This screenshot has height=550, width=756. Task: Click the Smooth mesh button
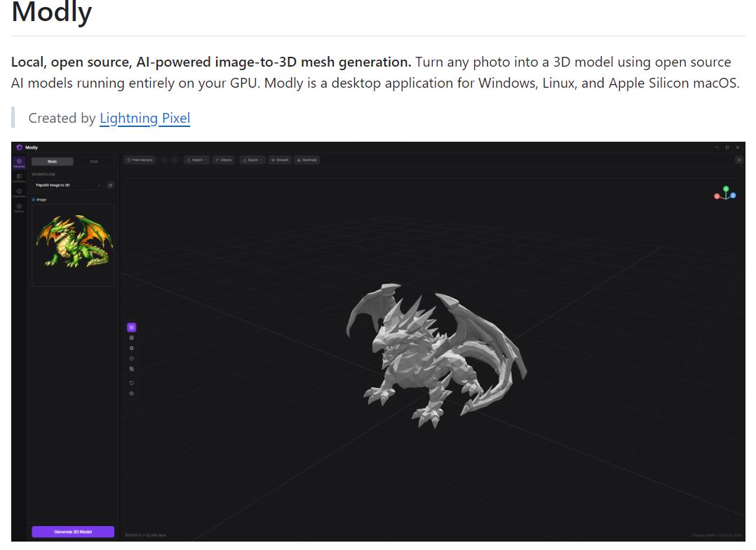[280, 160]
